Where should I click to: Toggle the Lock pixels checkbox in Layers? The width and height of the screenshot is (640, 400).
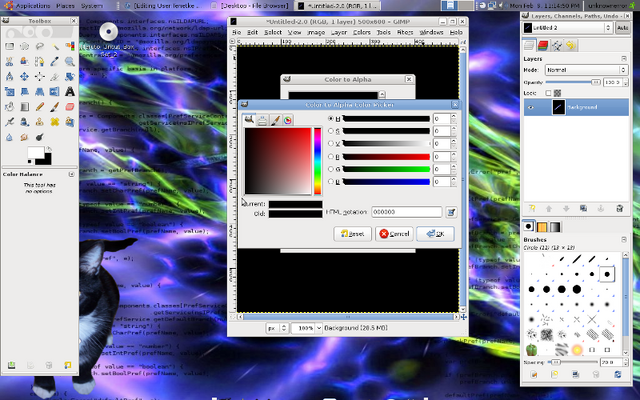click(x=548, y=93)
